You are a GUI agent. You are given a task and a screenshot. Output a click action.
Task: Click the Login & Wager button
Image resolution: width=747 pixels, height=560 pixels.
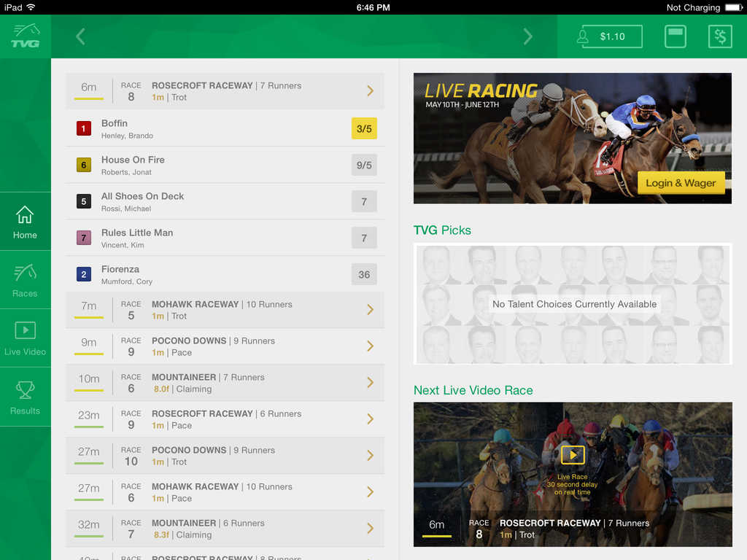coord(681,183)
